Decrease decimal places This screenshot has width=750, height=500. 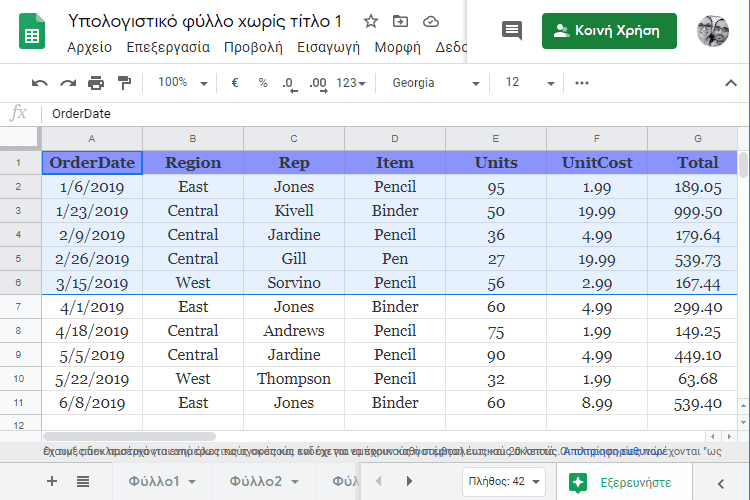point(289,84)
